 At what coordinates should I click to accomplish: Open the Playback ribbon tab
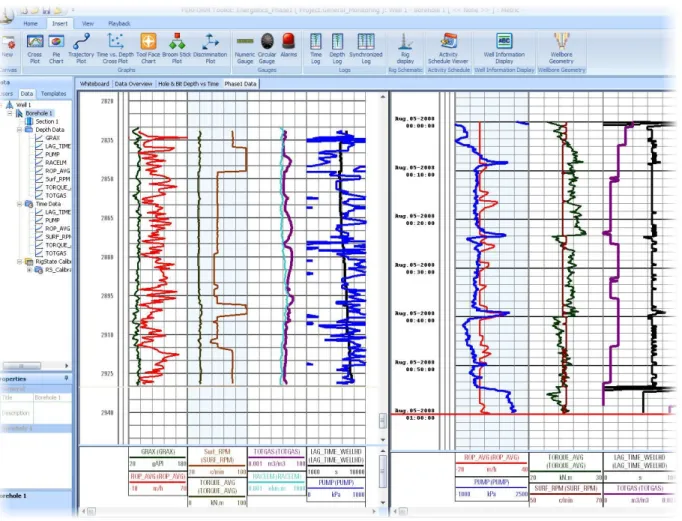pos(119,23)
